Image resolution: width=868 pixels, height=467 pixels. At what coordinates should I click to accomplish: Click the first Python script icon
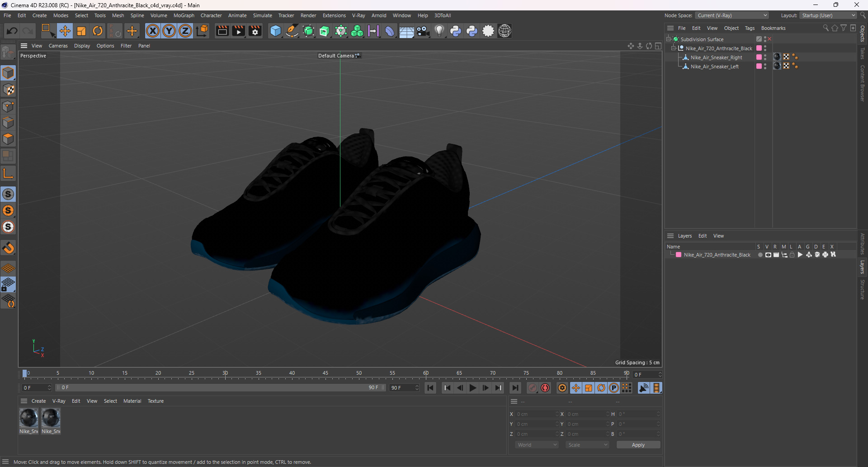(456, 31)
